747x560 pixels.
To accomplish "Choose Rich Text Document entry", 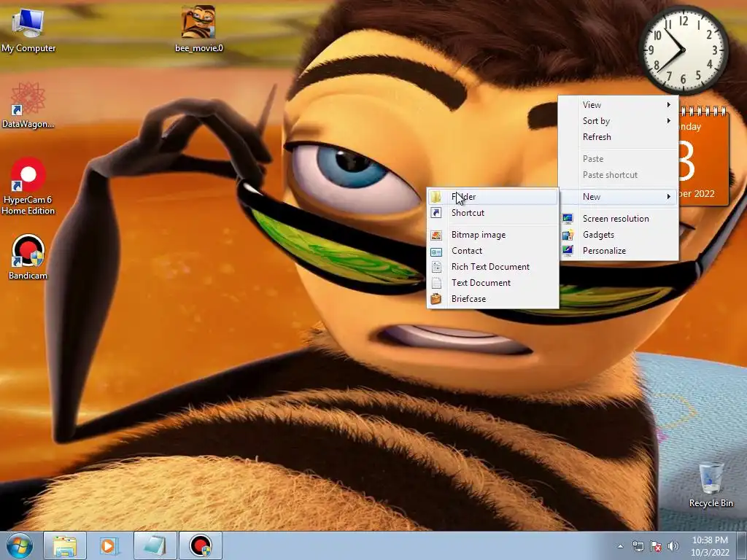I will pyautogui.click(x=492, y=267).
